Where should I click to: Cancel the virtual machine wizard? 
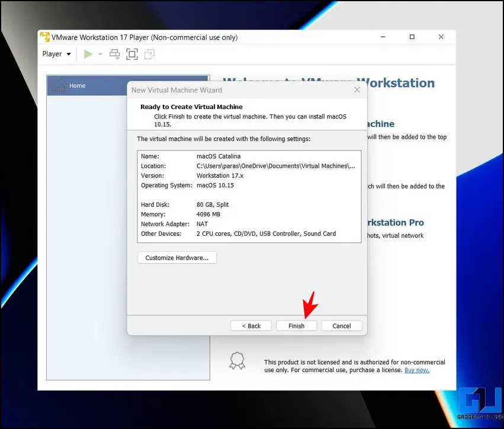pyautogui.click(x=342, y=326)
